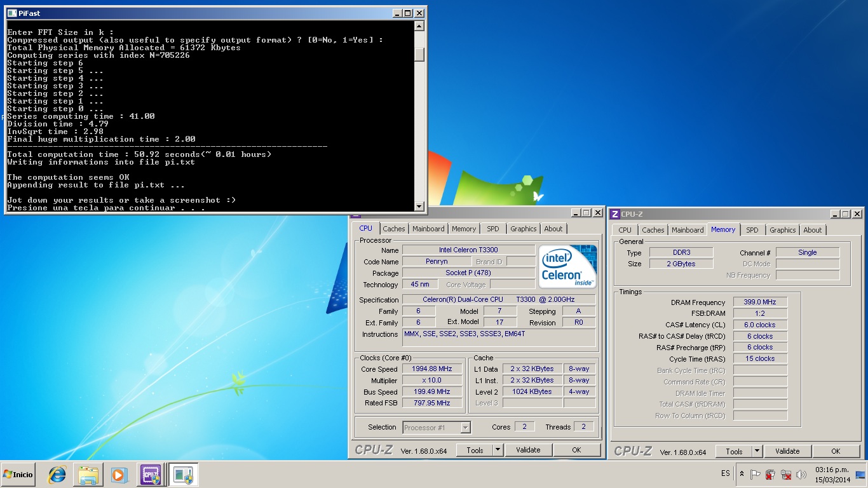Open the PiFast window system menu icon
868x488 pixels.
tap(11, 13)
